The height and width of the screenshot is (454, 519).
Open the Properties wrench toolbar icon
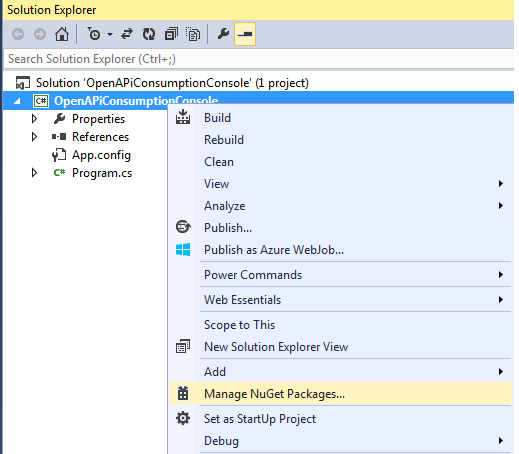click(223, 34)
